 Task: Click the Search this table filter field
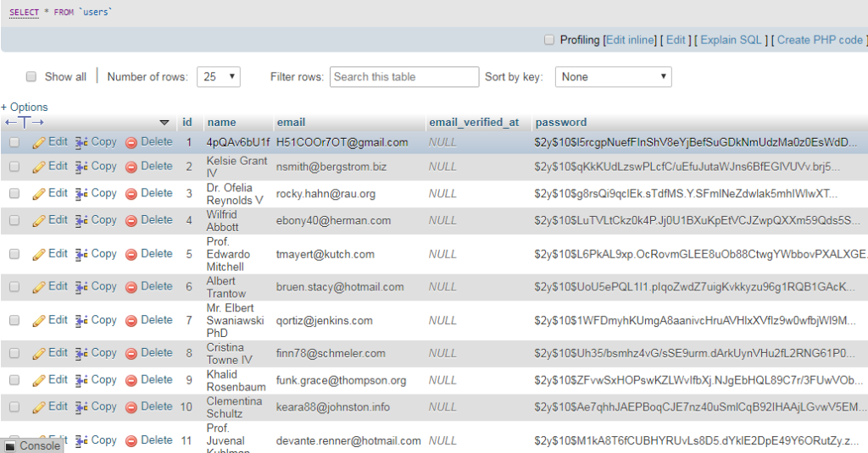pos(403,77)
